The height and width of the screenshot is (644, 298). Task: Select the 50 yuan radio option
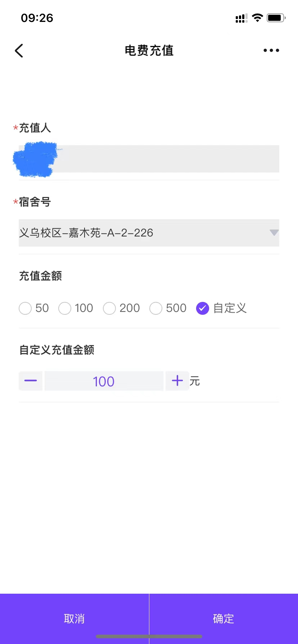(25, 308)
